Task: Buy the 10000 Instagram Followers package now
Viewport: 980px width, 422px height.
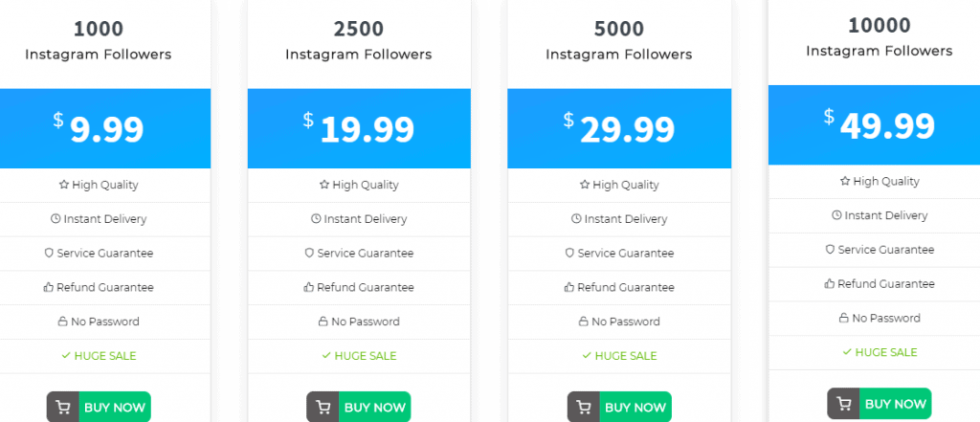Action: coord(880,404)
